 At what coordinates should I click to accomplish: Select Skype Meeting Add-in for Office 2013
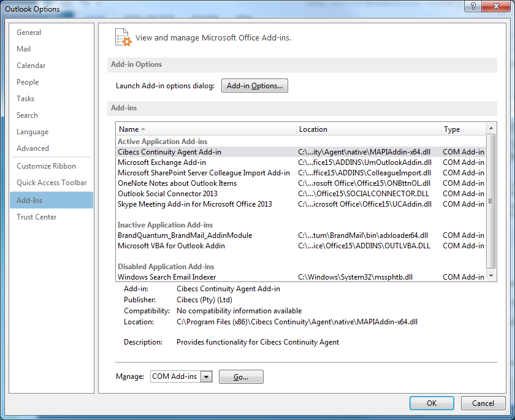301,204
